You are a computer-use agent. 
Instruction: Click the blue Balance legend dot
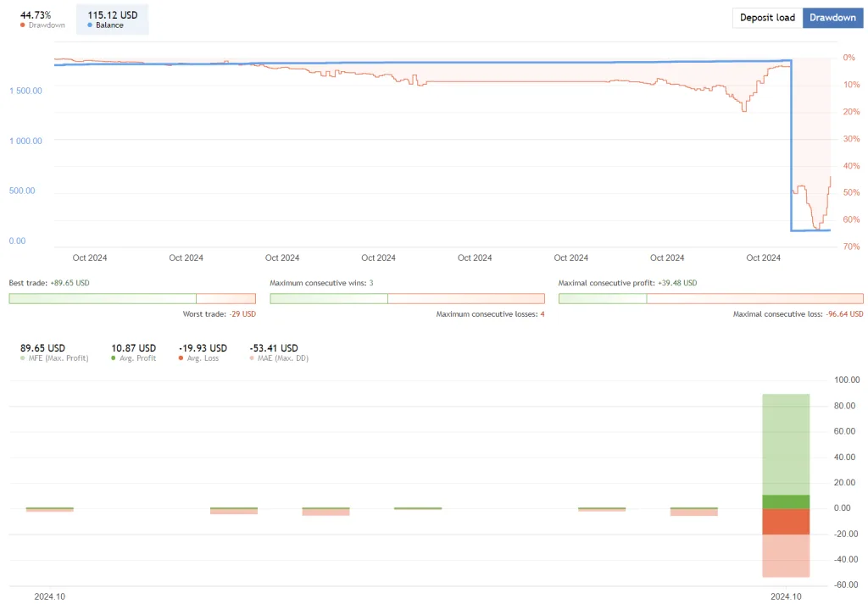tap(90, 25)
